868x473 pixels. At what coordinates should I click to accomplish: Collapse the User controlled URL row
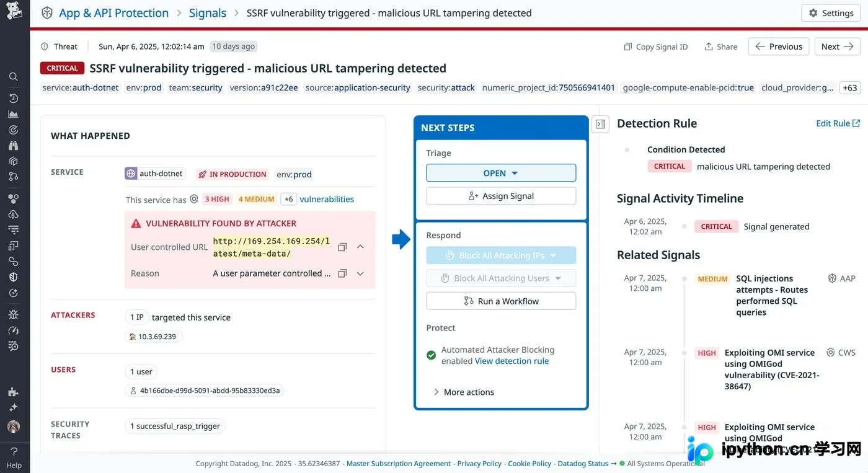(x=360, y=247)
